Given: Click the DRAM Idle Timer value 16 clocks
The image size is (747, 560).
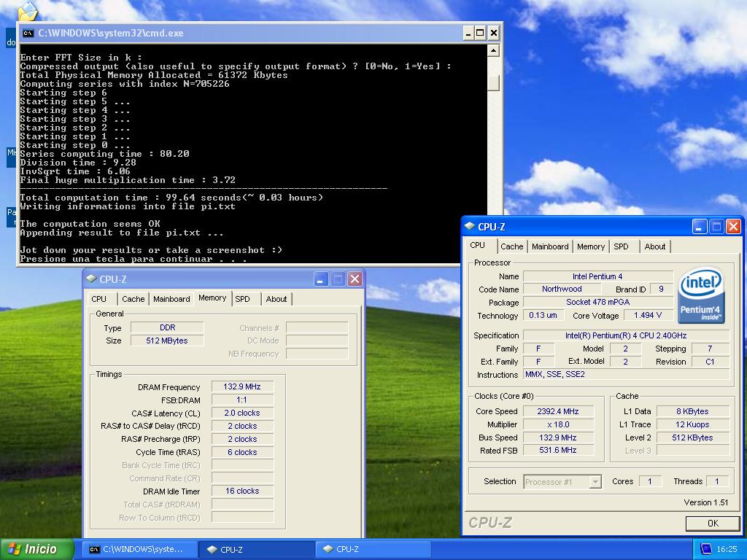Looking at the screenshot, I should coord(242,491).
